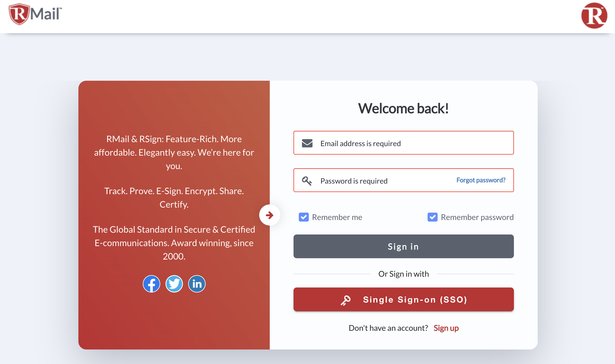Click the "Remember me" label text
This screenshot has width=615, height=364.
[x=337, y=217]
